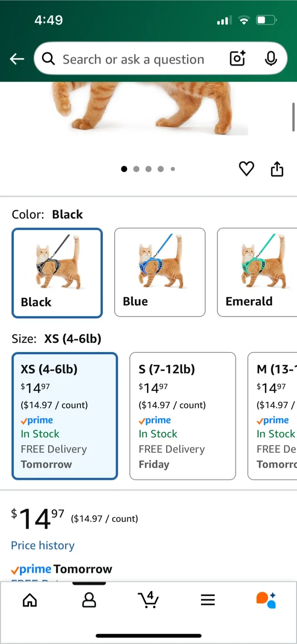Viewport: 297px width, 644px height.
Task: Select XS (4-6lb) size card
Action: 65,416
